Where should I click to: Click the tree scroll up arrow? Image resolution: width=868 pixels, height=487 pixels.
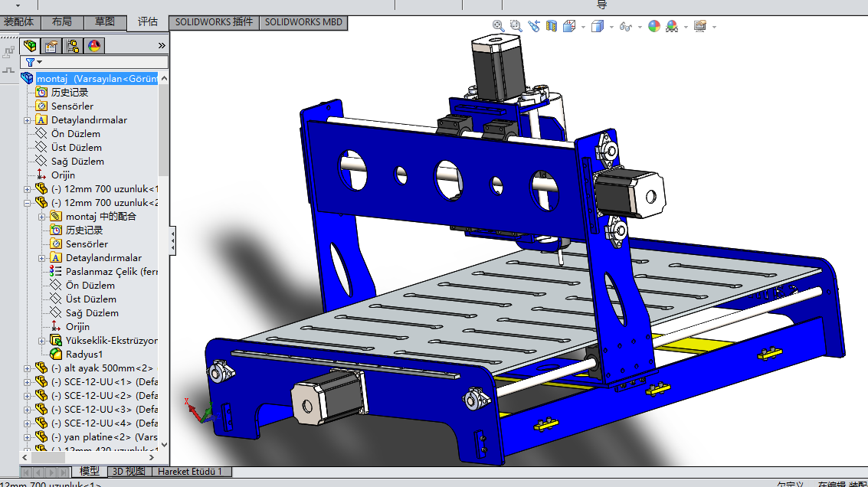pyautogui.click(x=164, y=79)
